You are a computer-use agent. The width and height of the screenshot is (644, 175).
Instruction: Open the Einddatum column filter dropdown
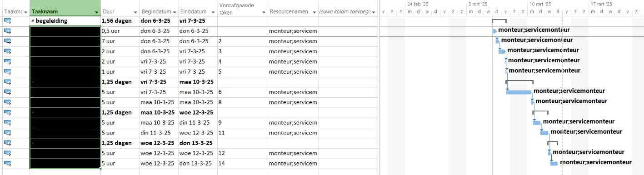click(x=213, y=12)
